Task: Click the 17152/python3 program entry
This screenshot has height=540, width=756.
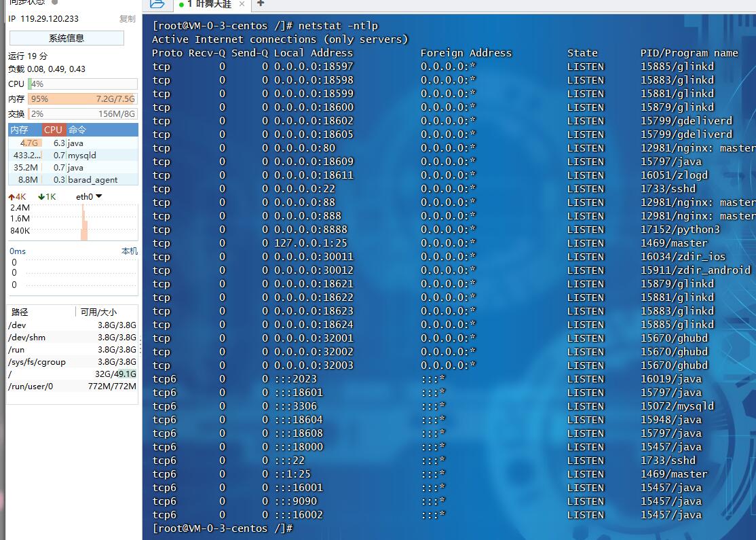Action: pos(680,229)
